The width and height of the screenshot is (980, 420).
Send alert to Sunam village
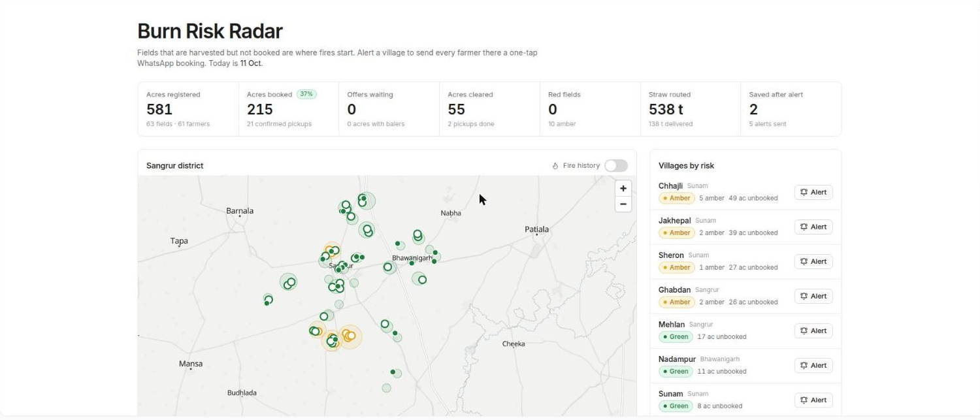pos(813,400)
